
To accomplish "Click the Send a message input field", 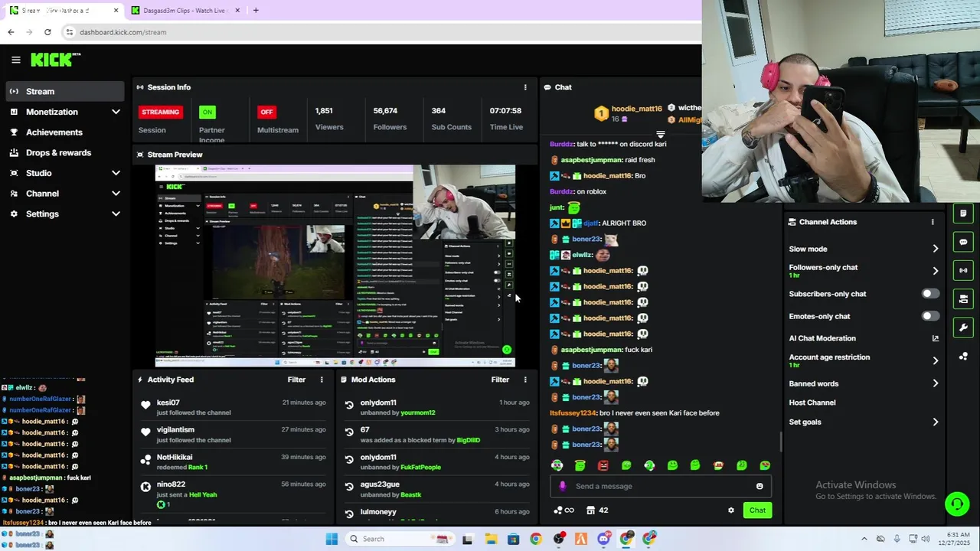I will click(660, 486).
